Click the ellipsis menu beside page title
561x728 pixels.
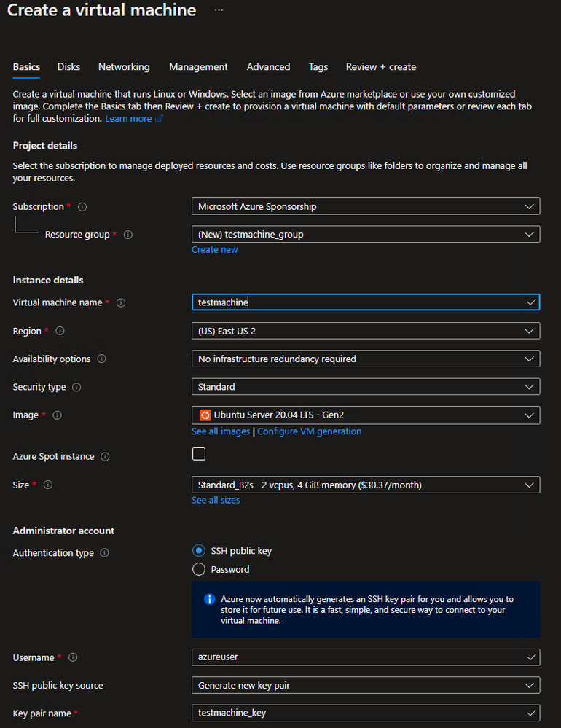(x=219, y=9)
